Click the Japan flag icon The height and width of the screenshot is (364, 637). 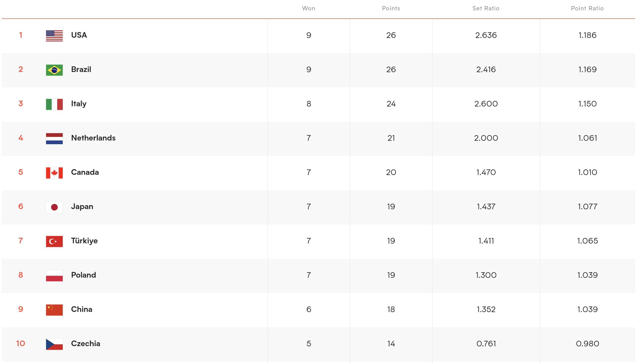click(x=54, y=207)
